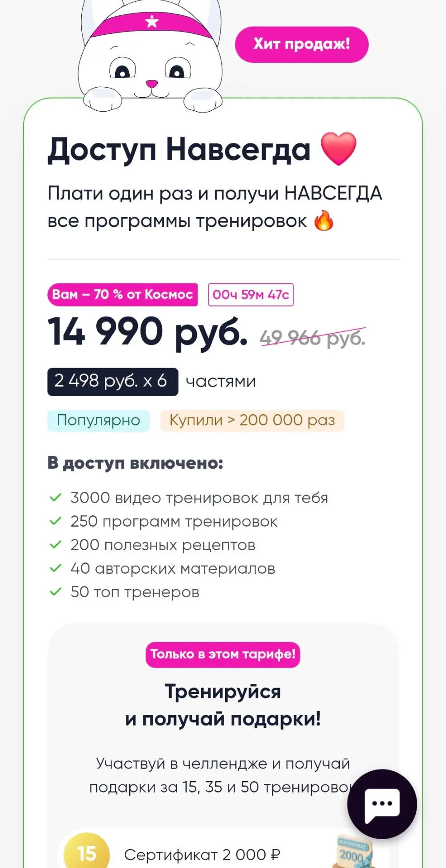Tap the 14 990 руб. price
This screenshot has height=868, width=446.
click(x=148, y=332)
